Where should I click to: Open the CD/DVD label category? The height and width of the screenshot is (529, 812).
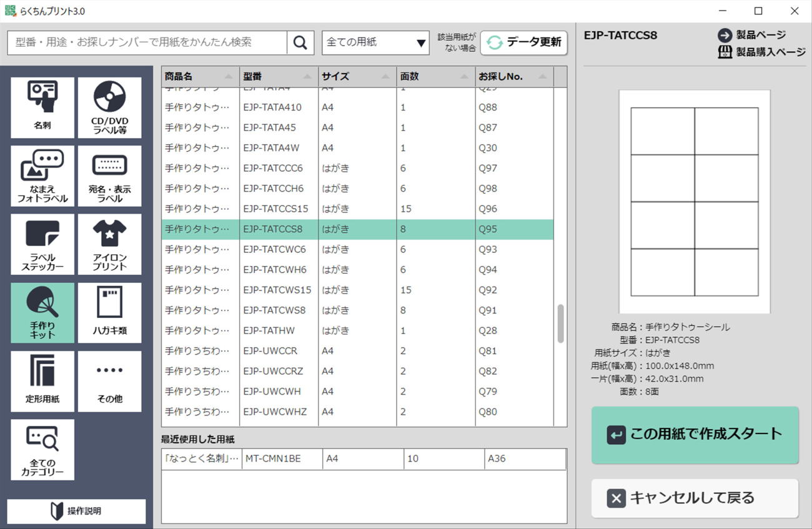[x=109, y=107]
